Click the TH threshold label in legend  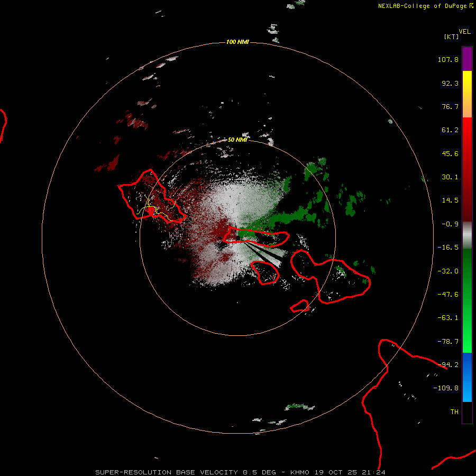click(454, 412)
